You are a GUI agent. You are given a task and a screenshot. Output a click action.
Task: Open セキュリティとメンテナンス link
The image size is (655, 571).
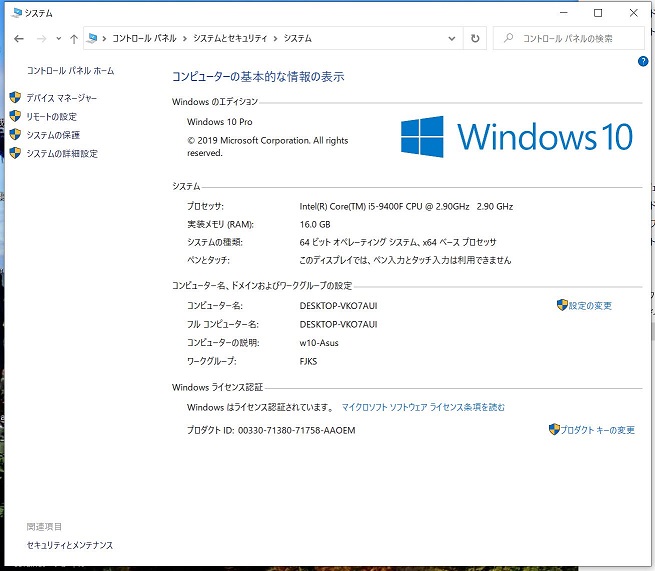(x=70, y=545)
